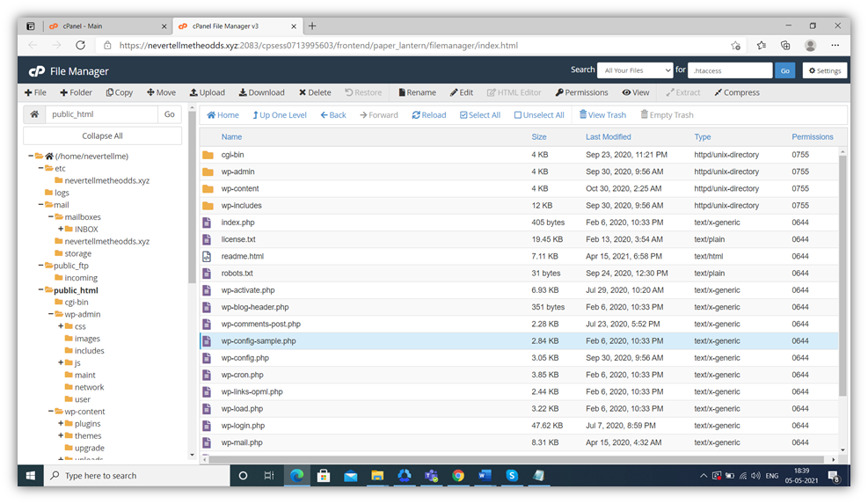This screenshot has height=504, width=868.
Task: Switch to the cPanel - Main tab
Action: point(108,26)
